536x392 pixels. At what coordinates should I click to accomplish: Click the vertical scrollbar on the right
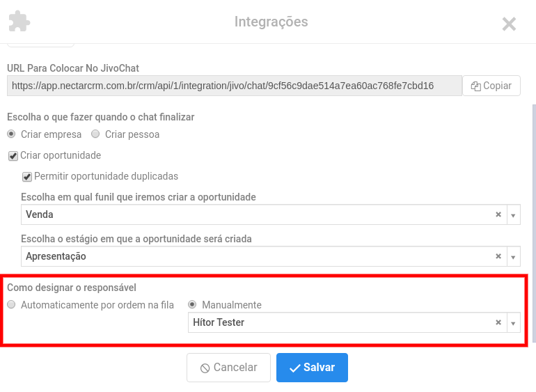pyautogui.click(x=534, y=222)
